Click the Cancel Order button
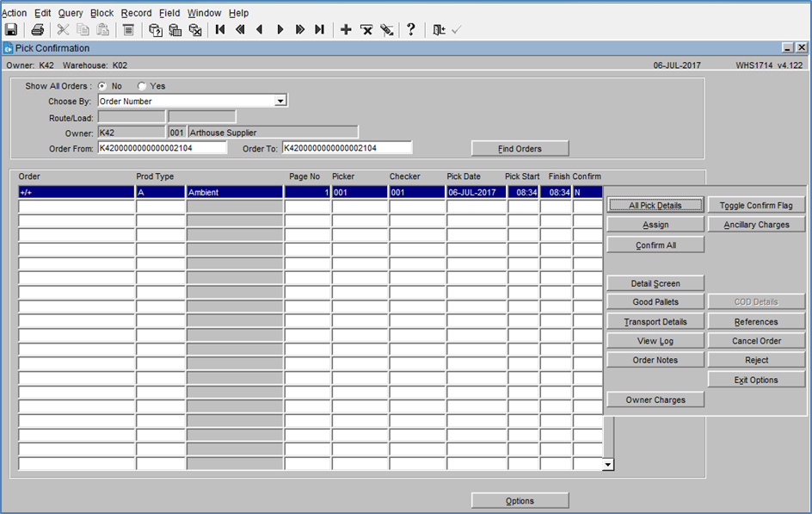This screenshot has height=514, width=812. point(756,341)
